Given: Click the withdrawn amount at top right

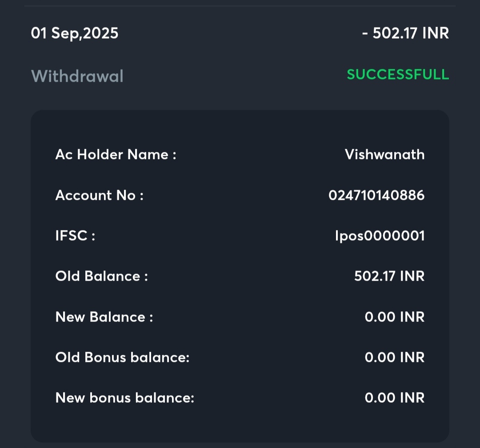Looking at the screenshot, I should 405,33.
